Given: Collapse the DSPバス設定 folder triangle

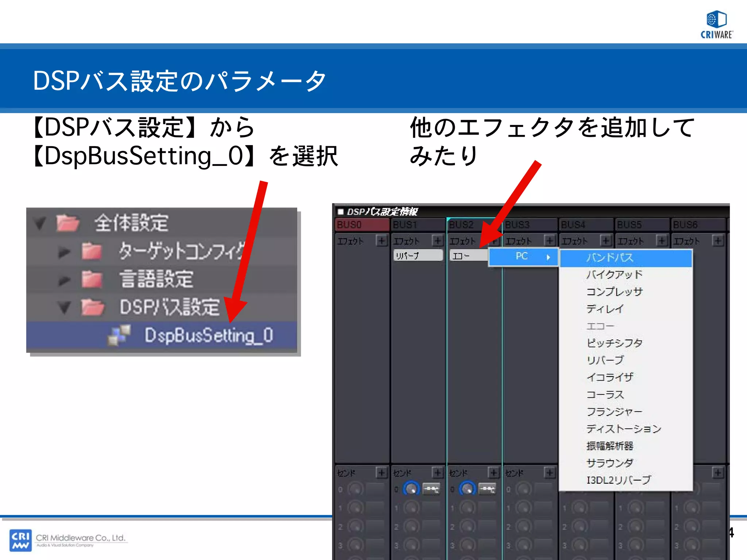Looking at the screenshot, I should 64,308.
